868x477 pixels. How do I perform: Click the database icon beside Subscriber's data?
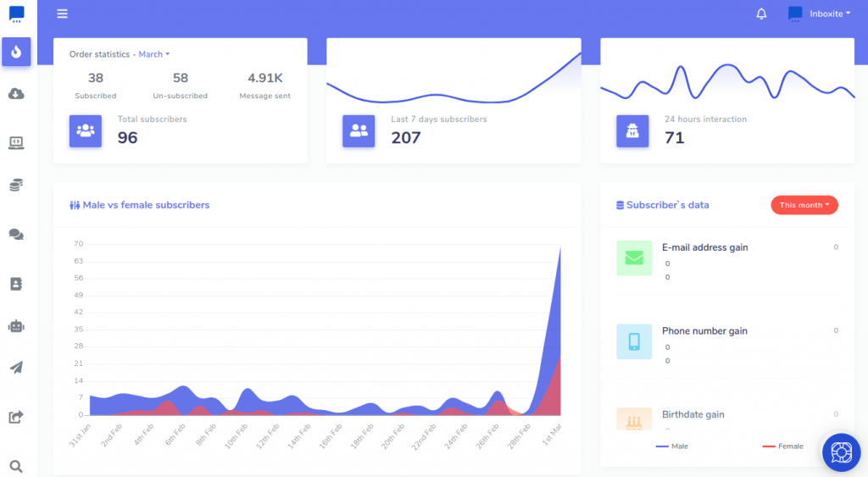620,205
